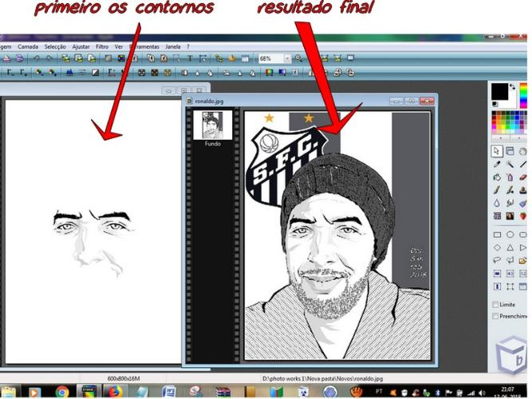Choose the rounded rectangle selection shape
The width and height of the screenshot is (532, 399).
pos(523,235)
